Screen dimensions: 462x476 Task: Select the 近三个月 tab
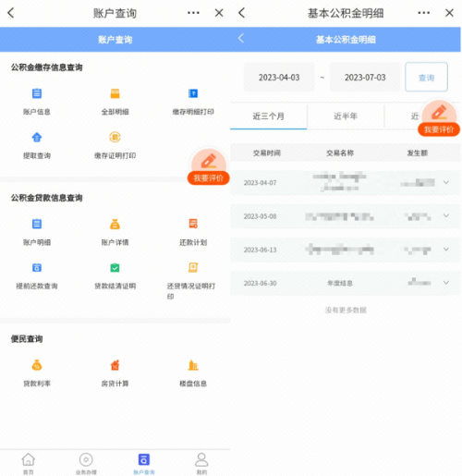click(268, 116)
